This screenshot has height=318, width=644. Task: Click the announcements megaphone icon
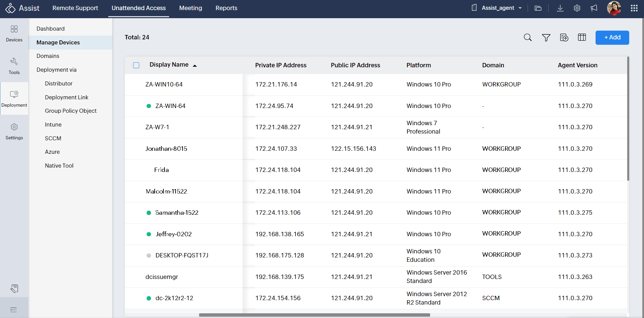594,8
